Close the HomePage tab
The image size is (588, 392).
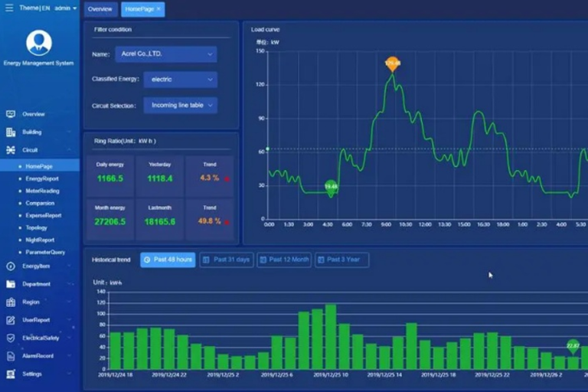[x=158, y=9]
